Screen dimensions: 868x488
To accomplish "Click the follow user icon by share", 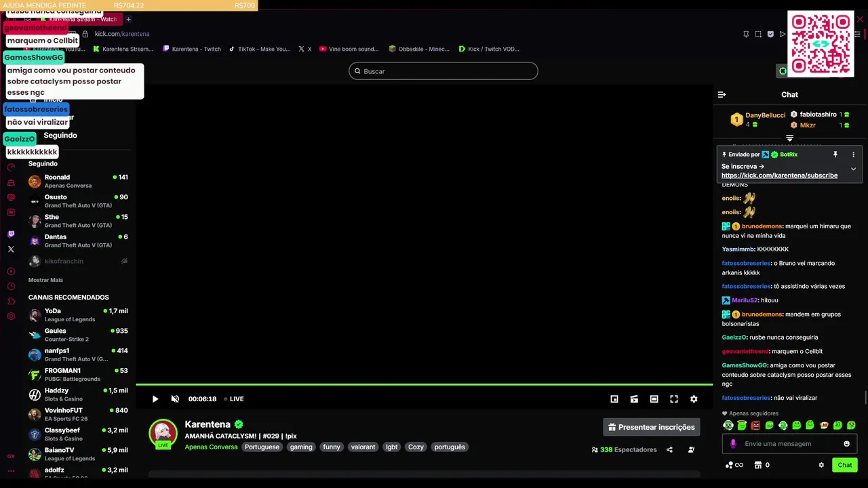I will click(x=691, y=449).
